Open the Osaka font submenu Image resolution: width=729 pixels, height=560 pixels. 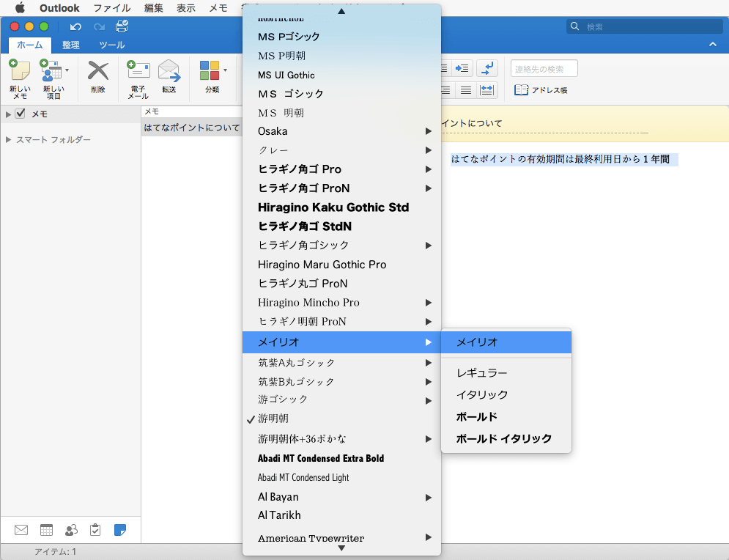coord(341,131)
